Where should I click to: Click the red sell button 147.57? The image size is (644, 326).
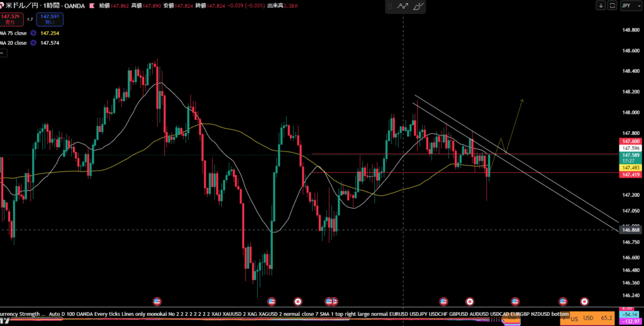[10, 19]
